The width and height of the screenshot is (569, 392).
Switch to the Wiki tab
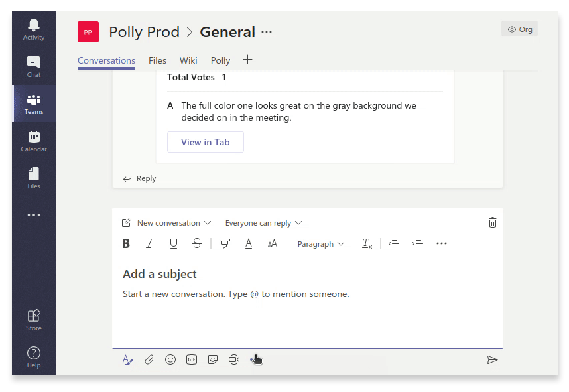click(188, 60)
